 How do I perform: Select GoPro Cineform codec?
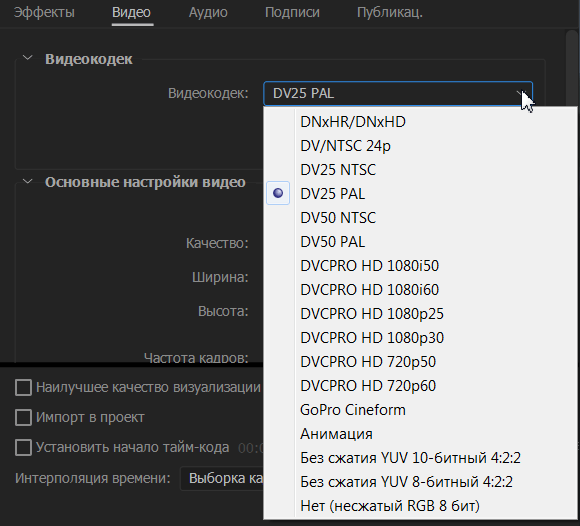420,409
